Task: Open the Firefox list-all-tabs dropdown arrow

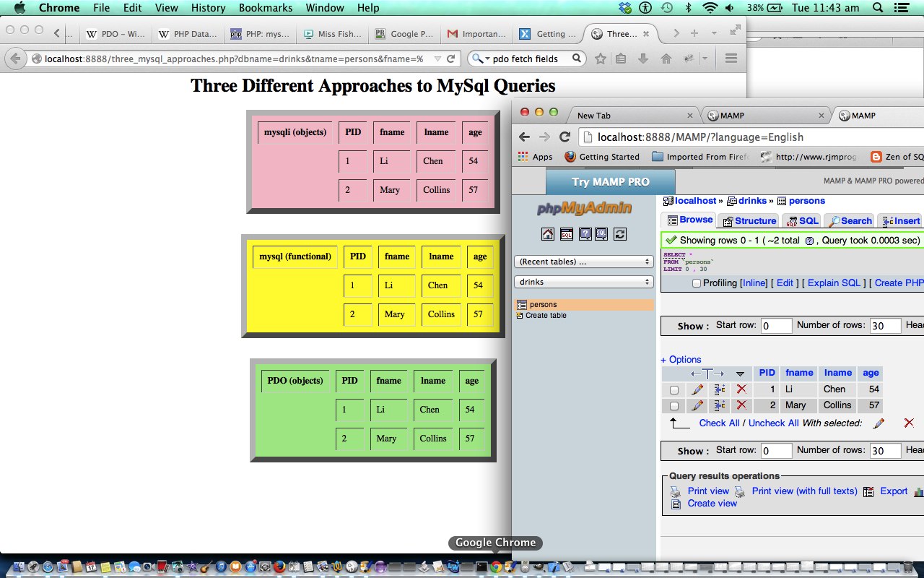Action: pos(714,33)
